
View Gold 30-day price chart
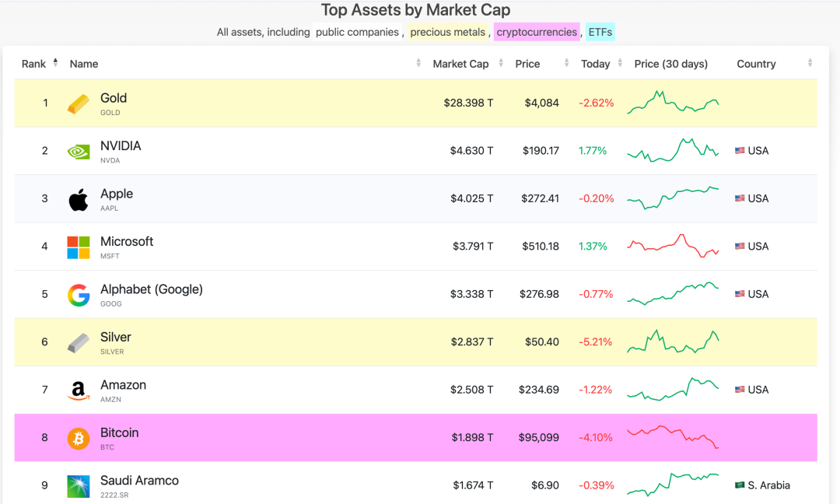673,103
